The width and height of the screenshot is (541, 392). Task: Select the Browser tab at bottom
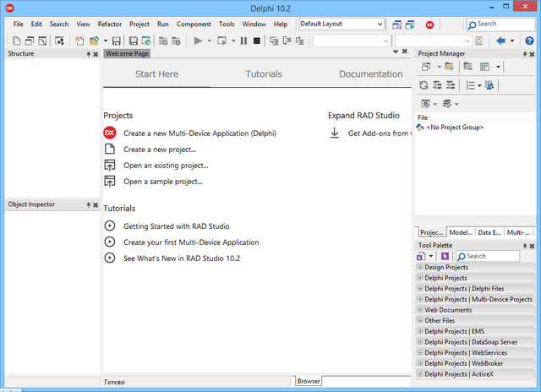point(309,382)
